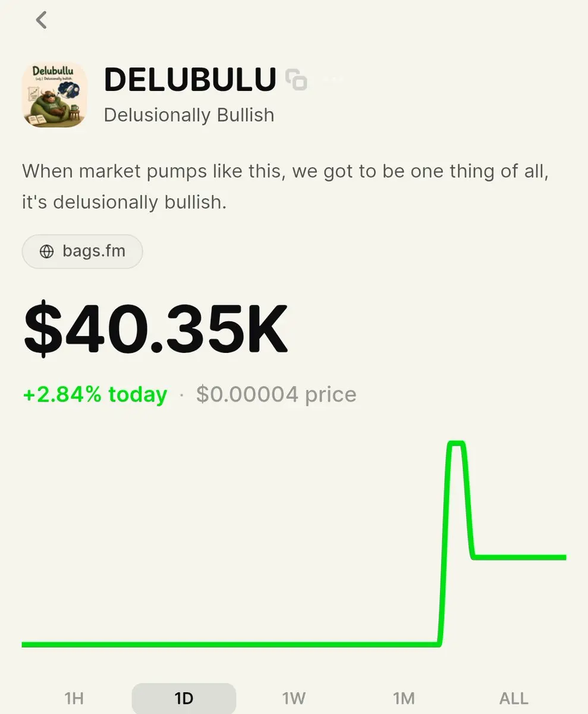The width and height of the screenshot is (588, 714).
Task: Tap the chart's flat baseline before pump
Action: coord(231,644)
